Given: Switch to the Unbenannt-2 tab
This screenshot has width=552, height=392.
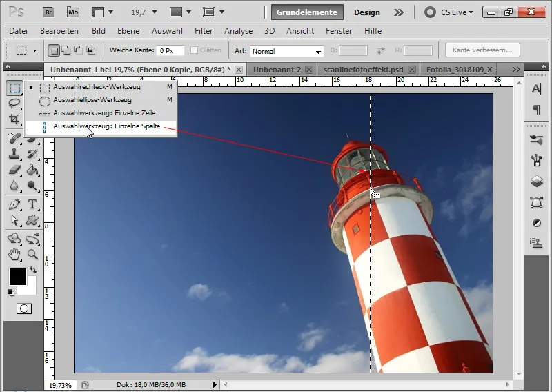Looking at the screenshot, I should tap(277, 70).
